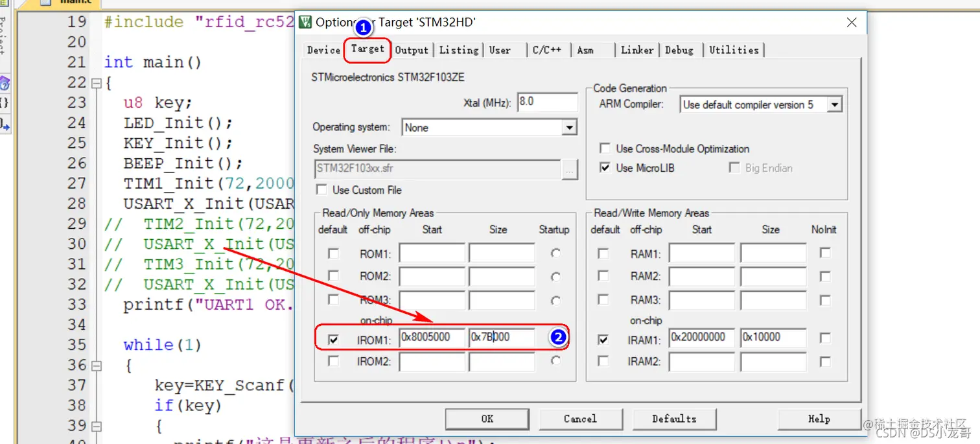Open the Asm tab
The height and width of the screenshot is (444, 980).
point(585,50)
